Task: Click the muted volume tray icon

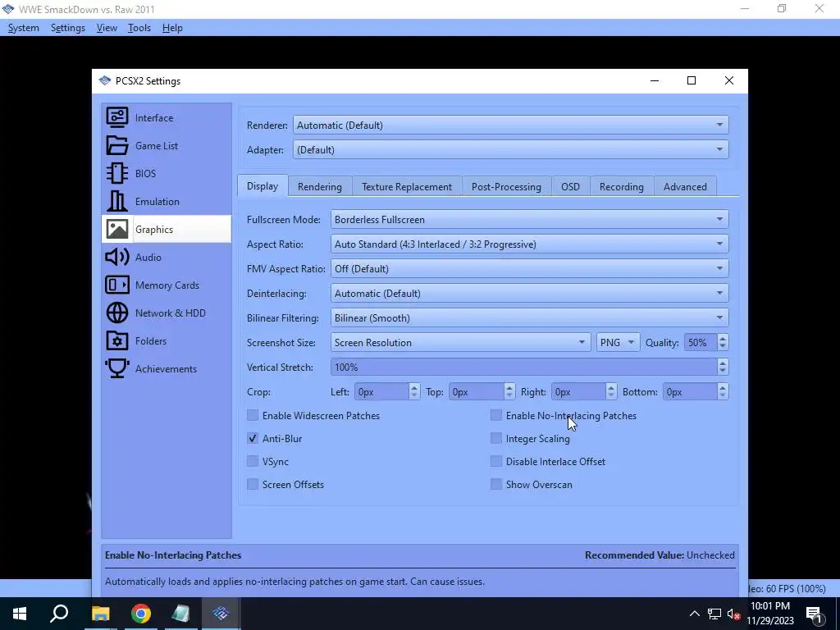Action: [x=734, y=614]
